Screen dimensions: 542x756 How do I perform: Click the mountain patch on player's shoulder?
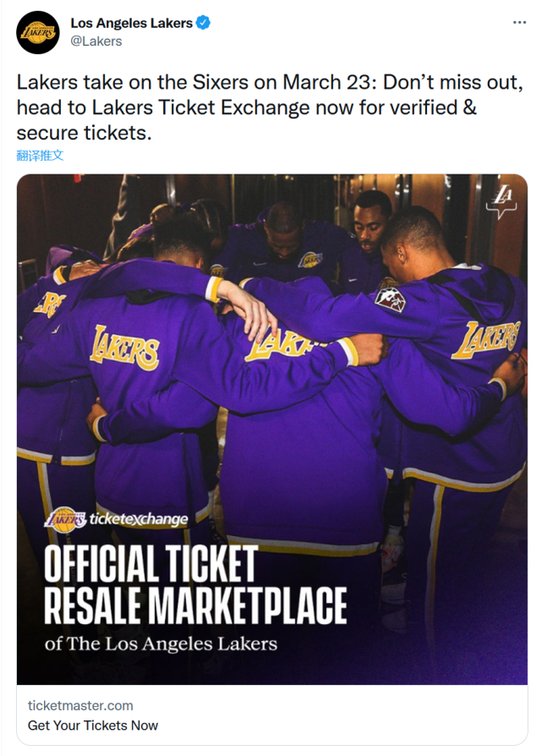point(390,298)
